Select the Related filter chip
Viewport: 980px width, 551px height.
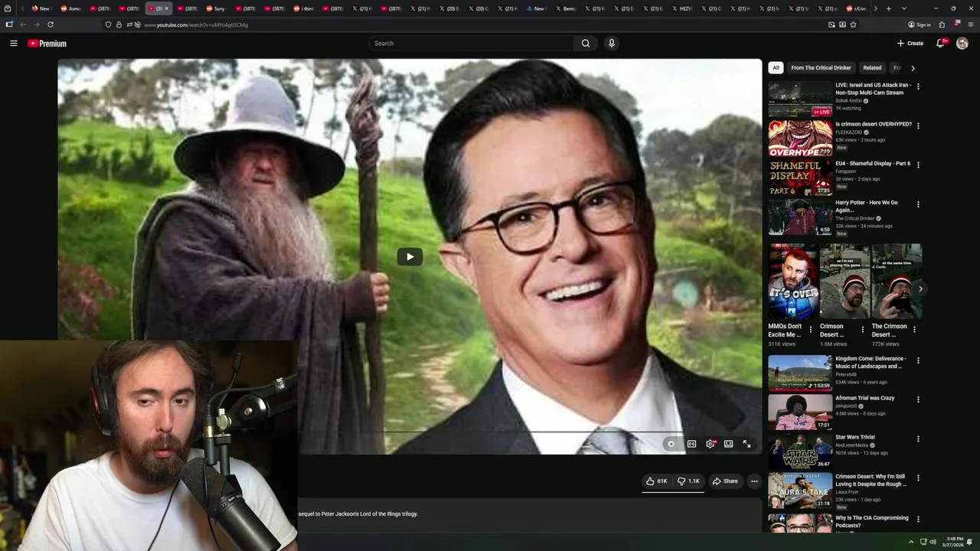(x=872, y=67)
